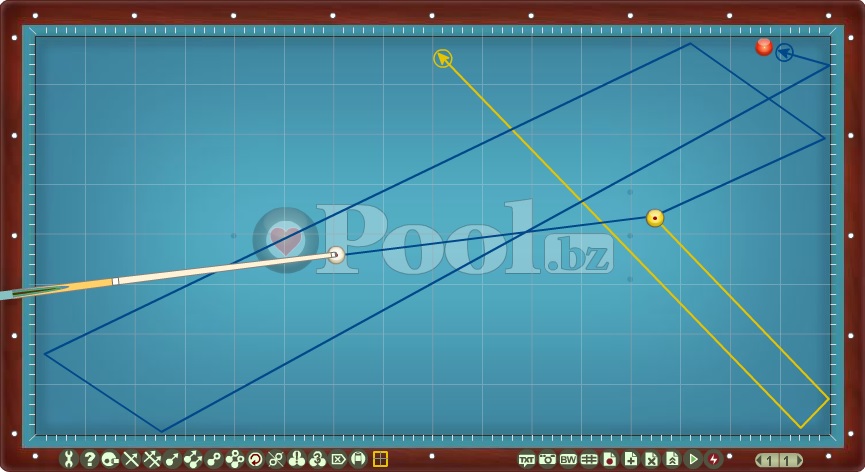The width and height of the screenshot is (865, 472).
Task: Toggle the table grid lines icon
Action: point(589,460)
